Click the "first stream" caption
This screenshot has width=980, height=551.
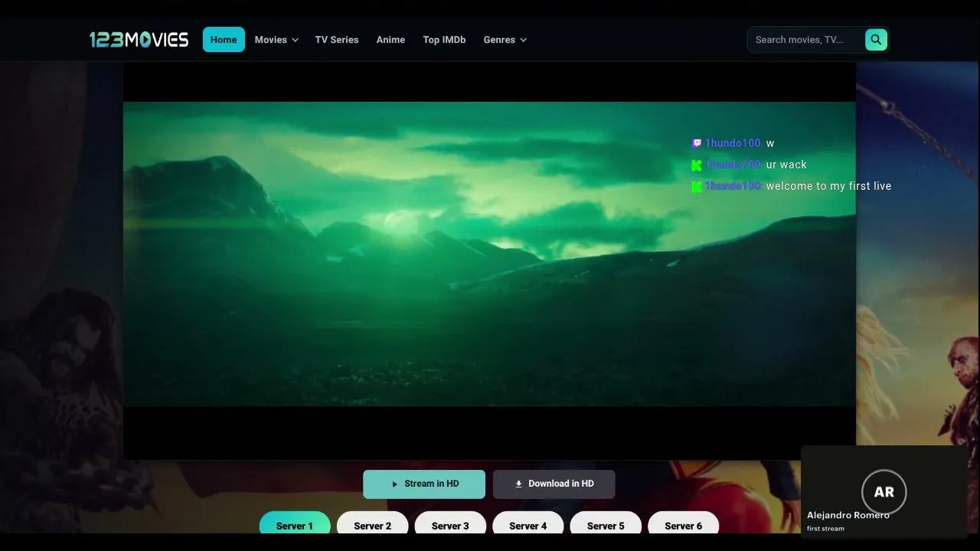click(825, 528)
